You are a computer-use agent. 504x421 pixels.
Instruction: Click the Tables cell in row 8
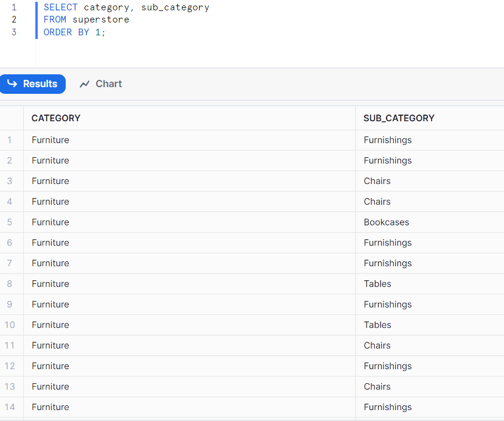coord(377,284)
